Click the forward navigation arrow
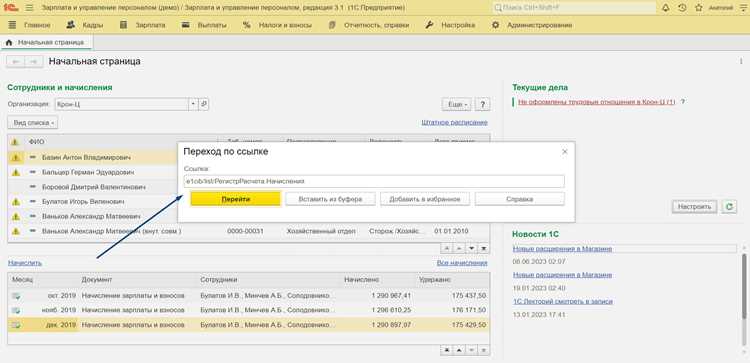This screenshot has height=363, width=750. [x=33, y=62]
